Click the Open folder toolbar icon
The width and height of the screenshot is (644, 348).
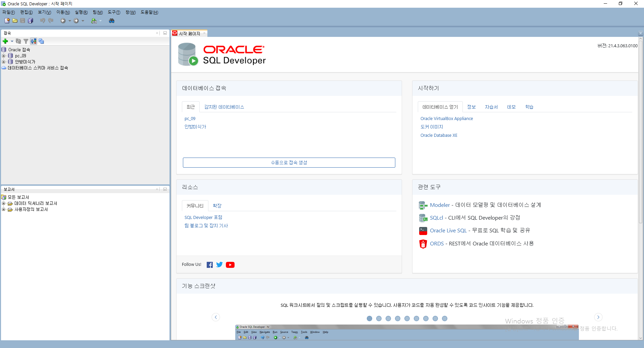[15, 21]
